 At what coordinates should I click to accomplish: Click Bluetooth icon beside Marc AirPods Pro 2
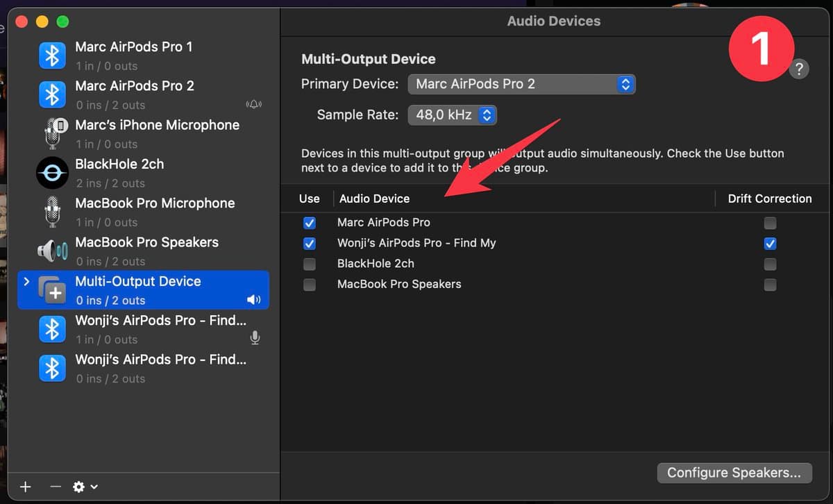52,95
